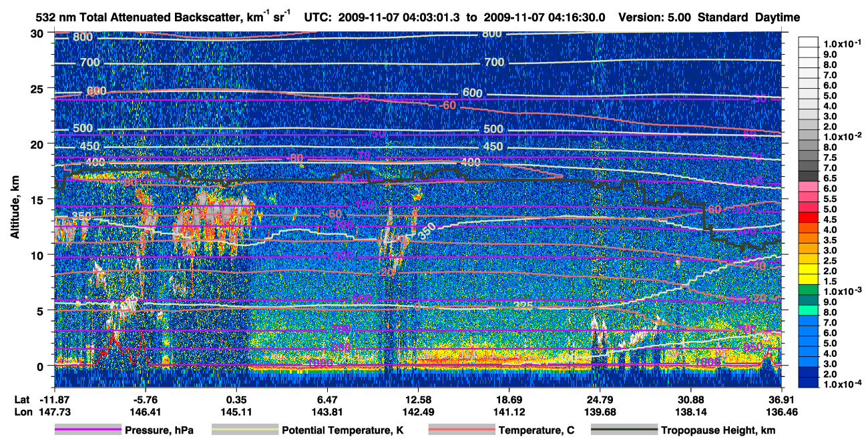Click the 1.0x10-2 colorbar label
Image resolution: width=868 pixels, height=445 pixels.
click(843, 136)
